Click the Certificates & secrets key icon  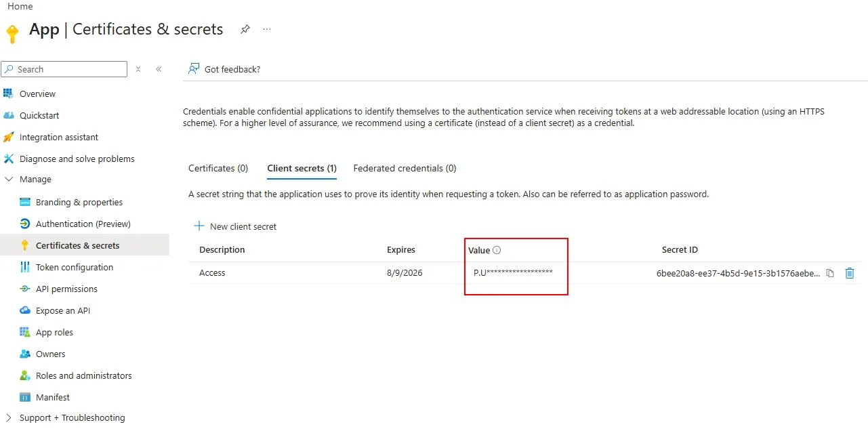click(x=25, y=245)
